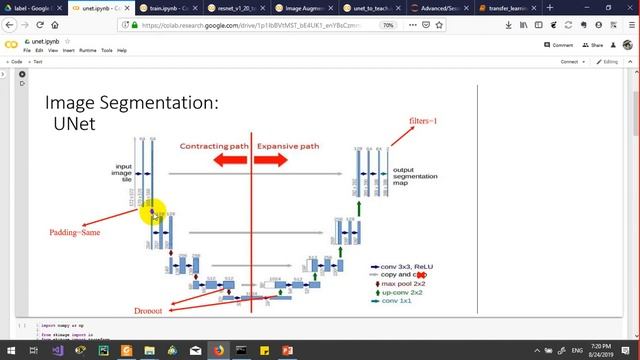
Task: Open the taskbar clock and date
Action: [x=601, y=351]
